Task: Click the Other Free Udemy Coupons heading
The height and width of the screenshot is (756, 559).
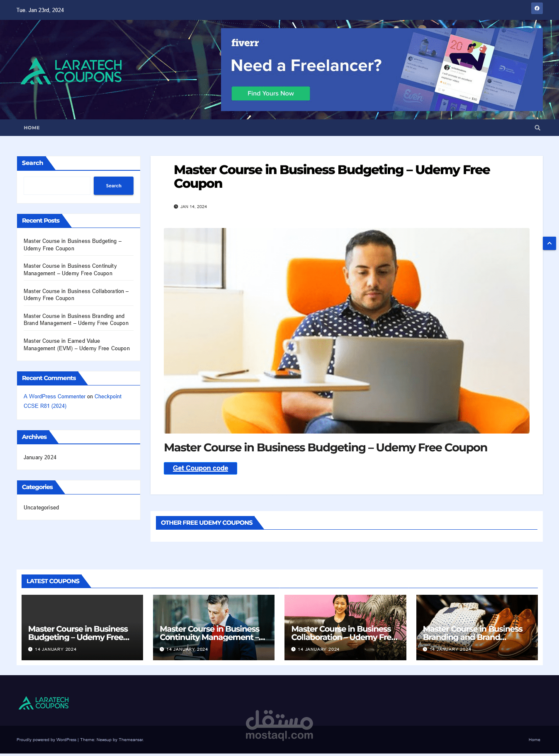Action: click(x=207, y=523)
